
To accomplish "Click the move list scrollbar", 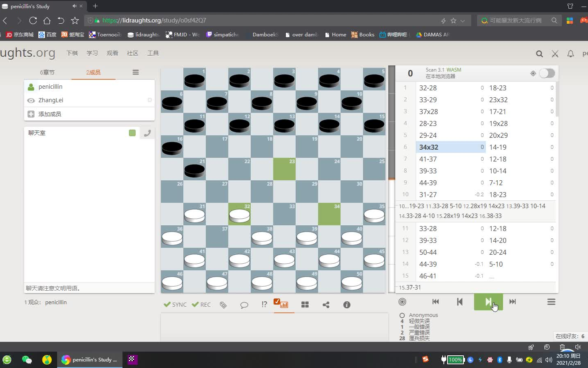I will [x=557, y=99].
